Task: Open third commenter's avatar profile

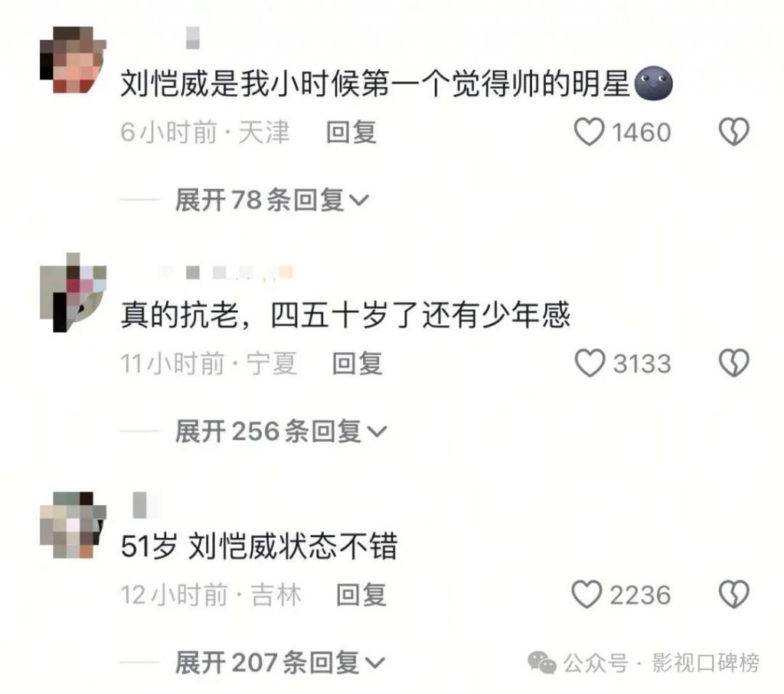Action: click(73, 525)
